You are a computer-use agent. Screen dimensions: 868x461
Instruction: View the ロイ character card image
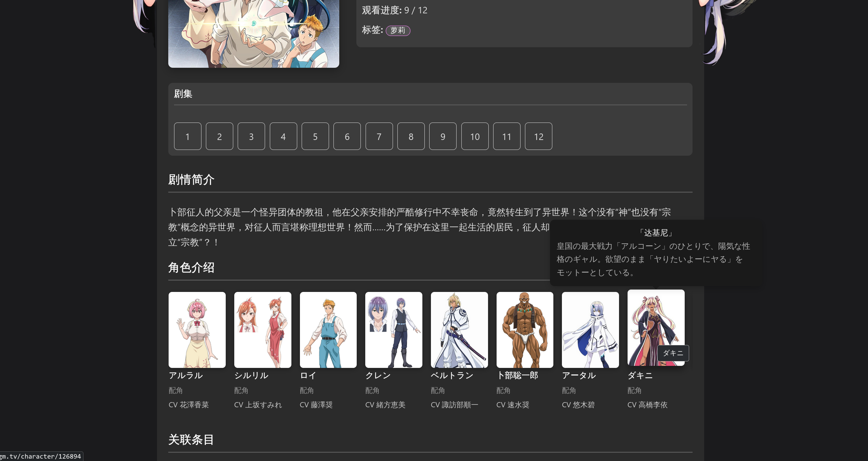pyautogui.click(x=328, y=330)
